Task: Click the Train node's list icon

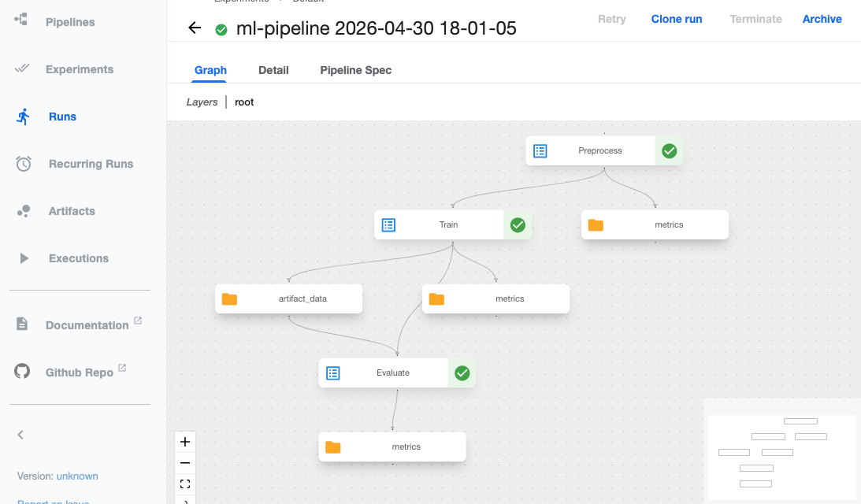Action: coord(389,225)
